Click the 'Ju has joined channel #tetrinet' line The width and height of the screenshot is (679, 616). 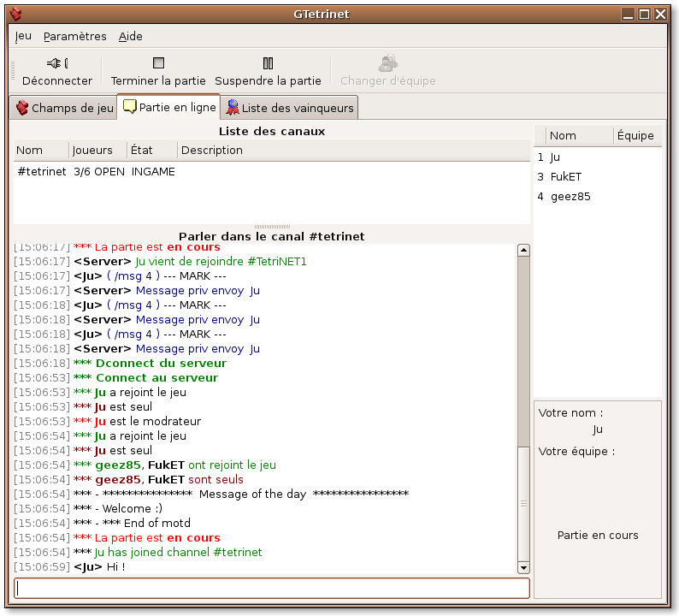tap(138, 553)
